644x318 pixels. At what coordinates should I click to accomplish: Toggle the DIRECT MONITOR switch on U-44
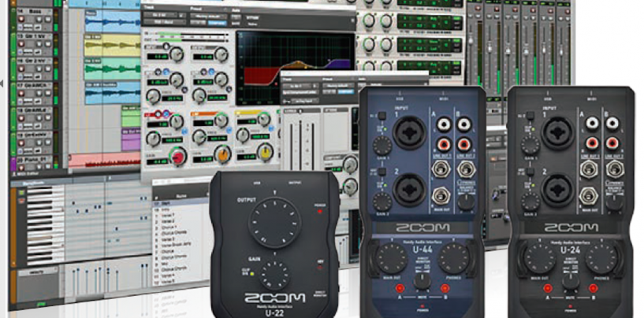pyautogui.click(x=422, y=280)
